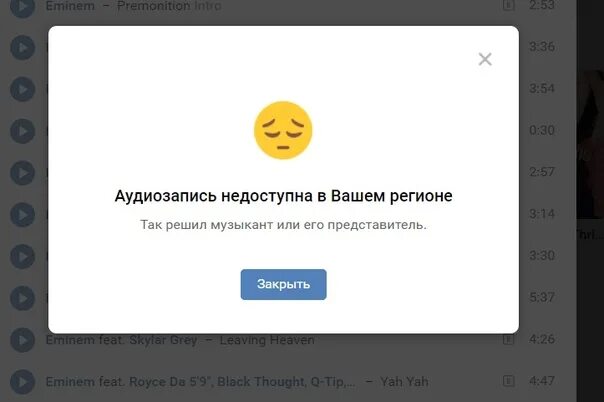Play the Premonition Intro track

point(22,7)
